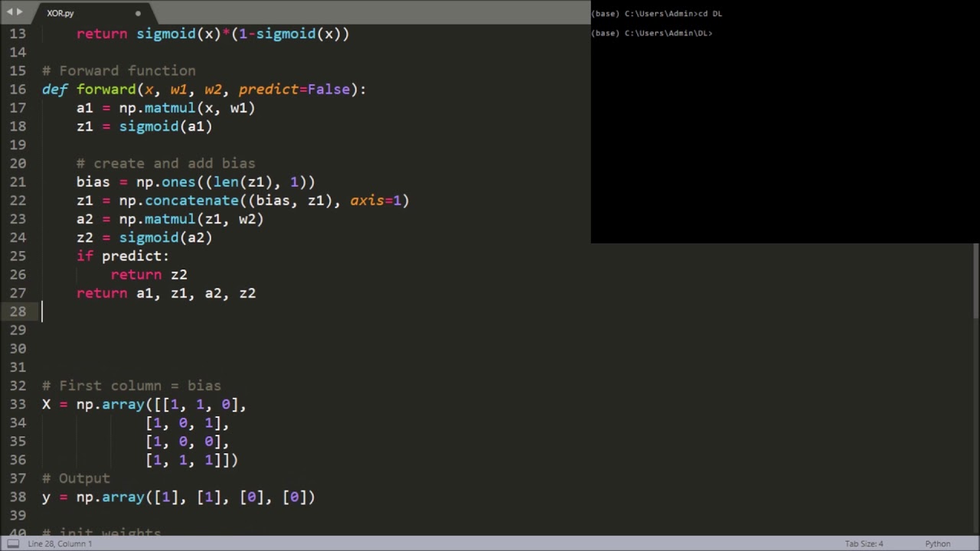Click '[1, 1, 1]])' on line 36
The width and height of the screenshot is (980, 551).
(191, 460)
